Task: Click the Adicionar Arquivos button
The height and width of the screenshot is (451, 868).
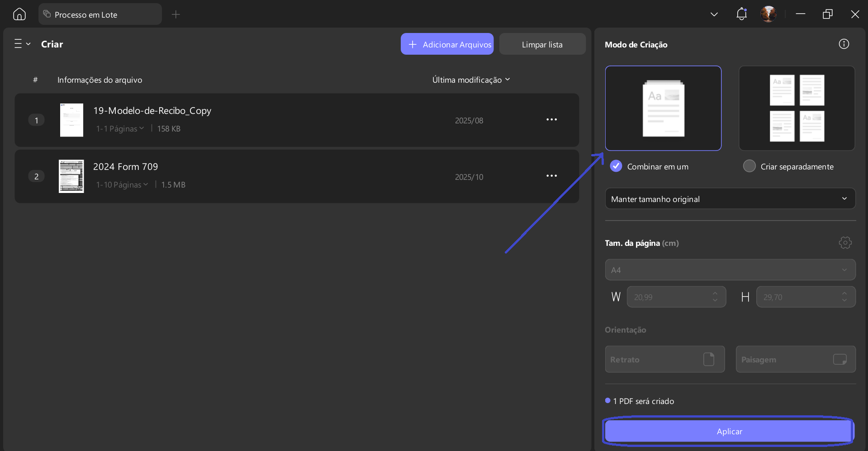Action: 447,44
